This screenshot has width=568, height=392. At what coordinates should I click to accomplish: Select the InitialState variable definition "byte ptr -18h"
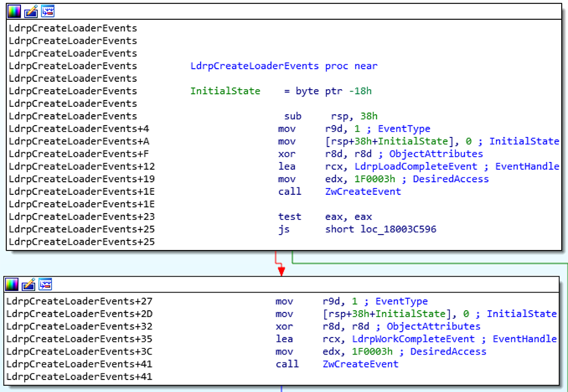point(333,91)
